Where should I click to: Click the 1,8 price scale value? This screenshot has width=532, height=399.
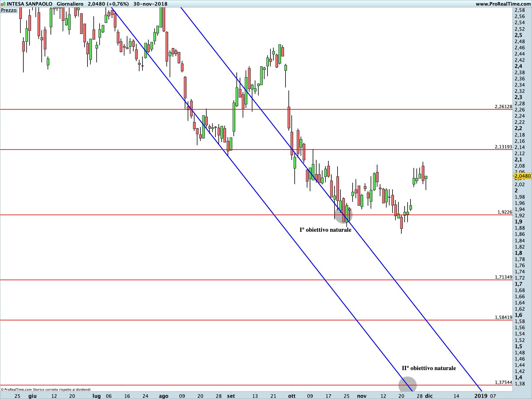[518, 253]
